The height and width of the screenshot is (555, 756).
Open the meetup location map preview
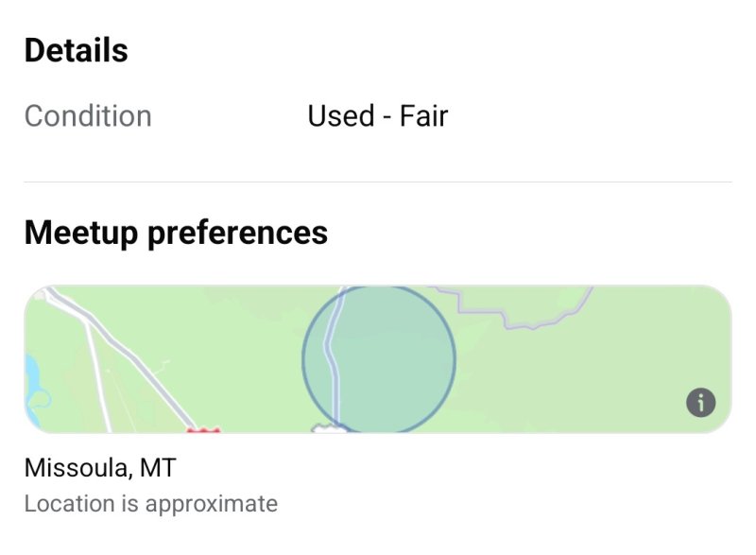378,358
